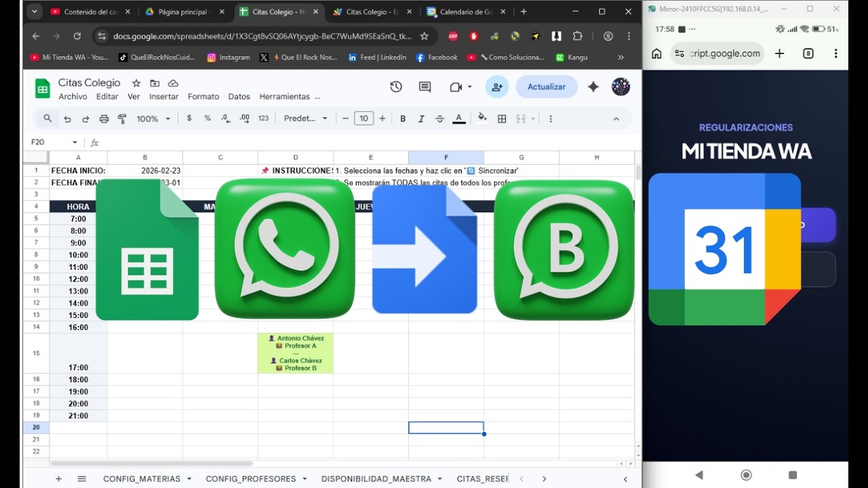868x488 pixels.
Task: Toggle bold formatting
Action: coord(403,119)
